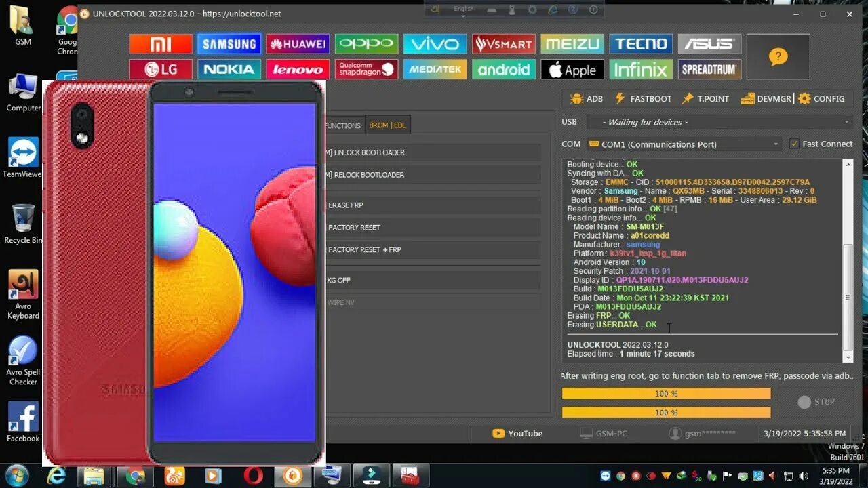This screenshot has width=868, height=488.
Task: Open the T.POINT test point tool
Action: click(x=705, y=99)
